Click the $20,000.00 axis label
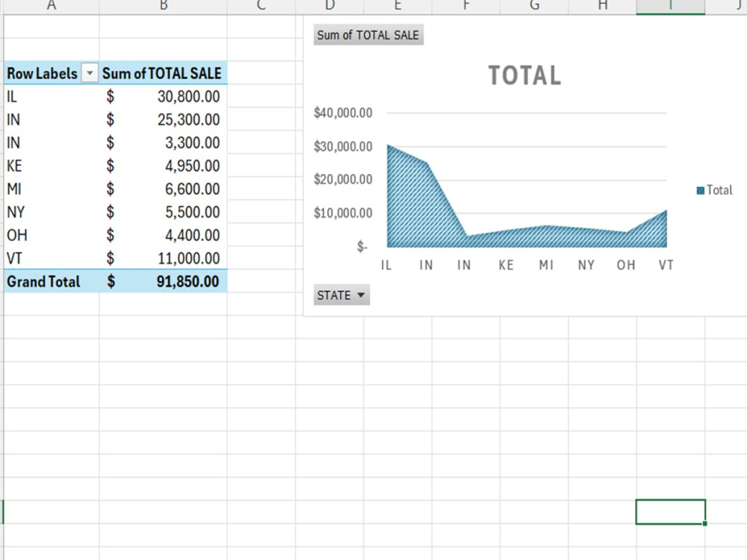This screenshot has width=747, height=560. [x=343, y=179]
